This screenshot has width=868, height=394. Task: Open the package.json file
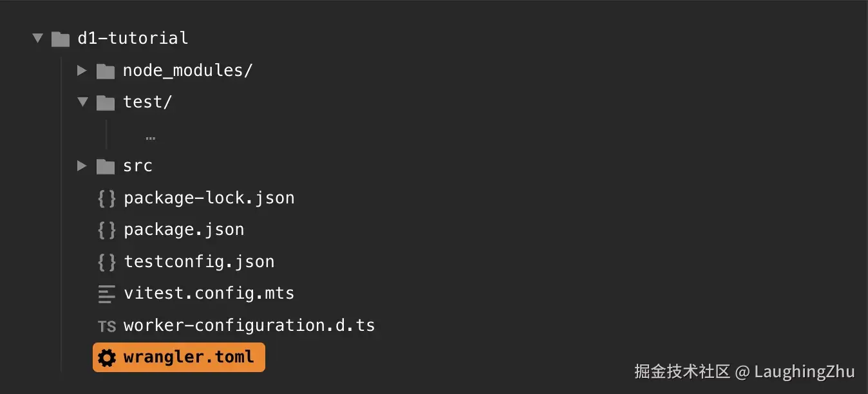(184, 230)
